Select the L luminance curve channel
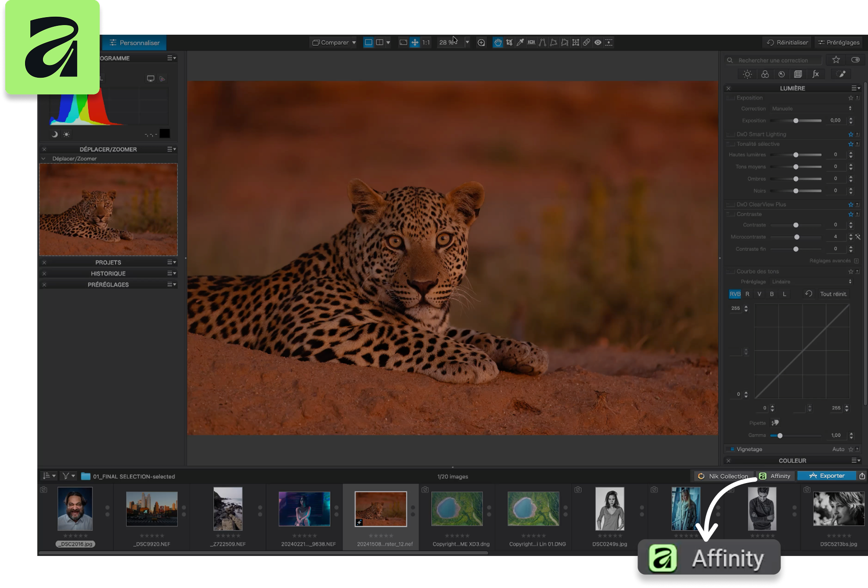This screenshot has width=868, height=588. tap(785, 294)
